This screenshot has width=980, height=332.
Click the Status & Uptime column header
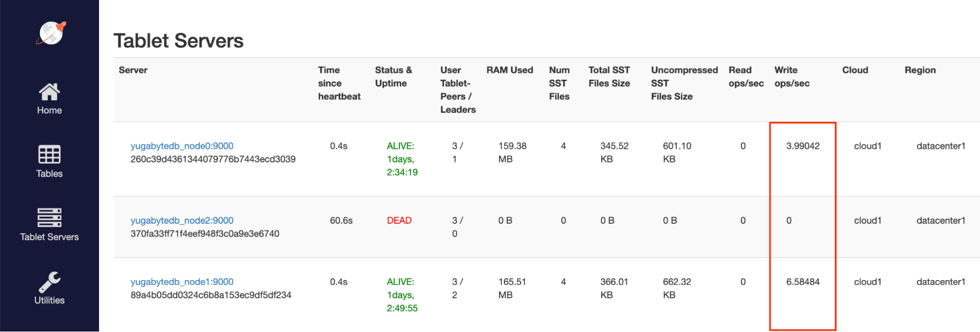pyautogui.click(x=395, y=76)
